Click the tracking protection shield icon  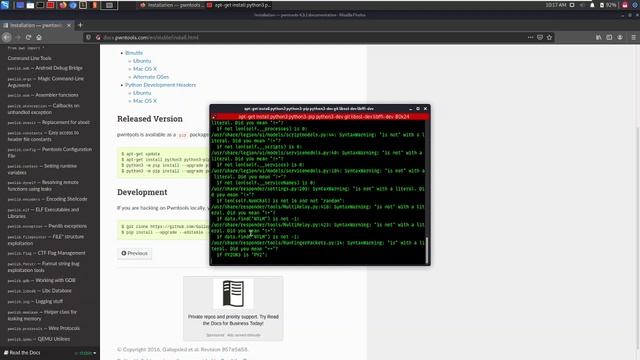click(x=88, y=37)
